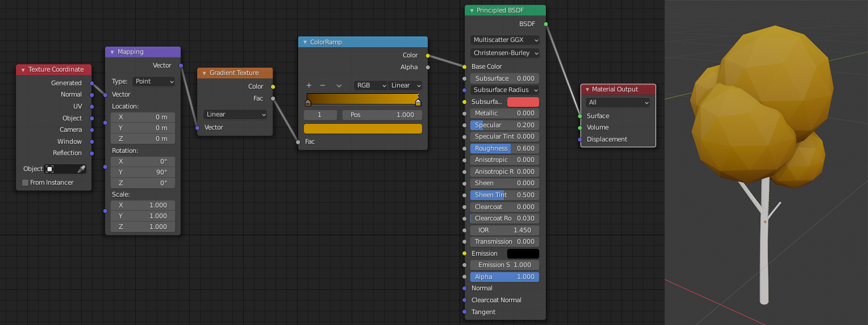The image size is (868, 325).
Task: Collapse the Mapping node
Action: pyautogui.click(x=112, y=52)
